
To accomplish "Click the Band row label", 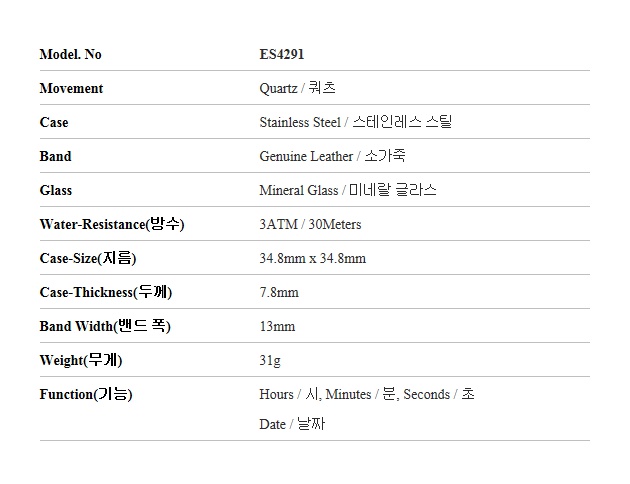I will point(55,156).
